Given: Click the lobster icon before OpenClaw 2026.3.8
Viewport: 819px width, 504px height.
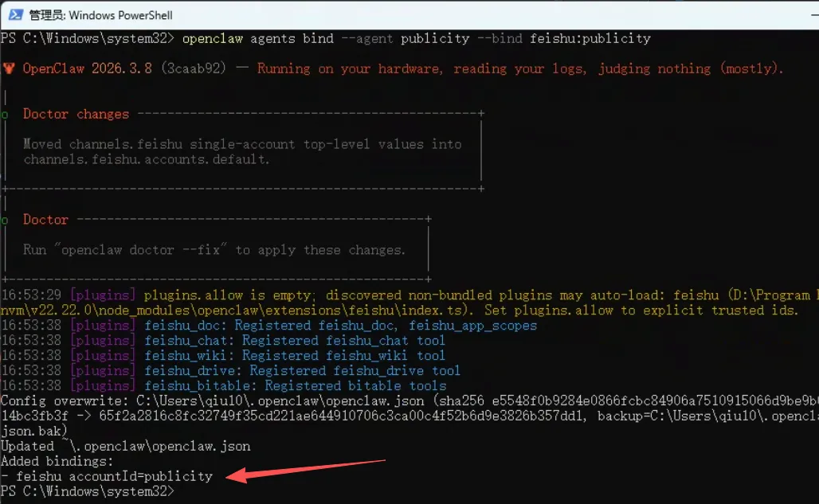Looking at the screenshot, I should pyautogui.click(x=9, y=68).
